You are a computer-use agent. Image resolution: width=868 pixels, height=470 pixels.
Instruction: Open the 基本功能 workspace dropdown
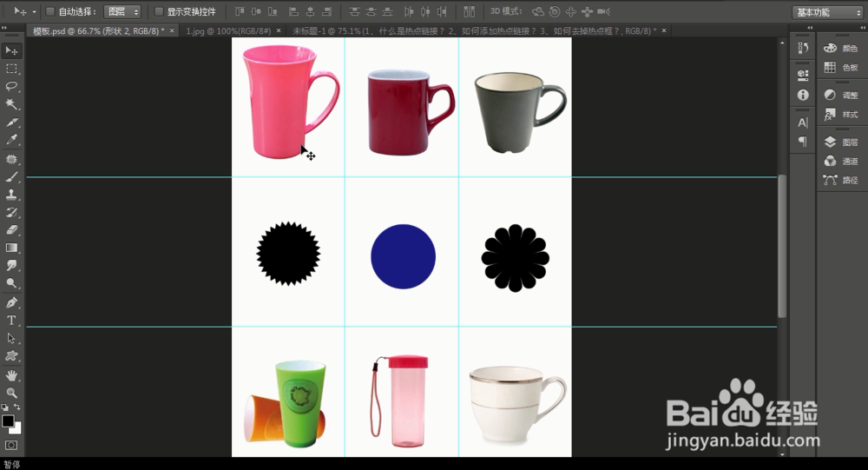(827, 12)
